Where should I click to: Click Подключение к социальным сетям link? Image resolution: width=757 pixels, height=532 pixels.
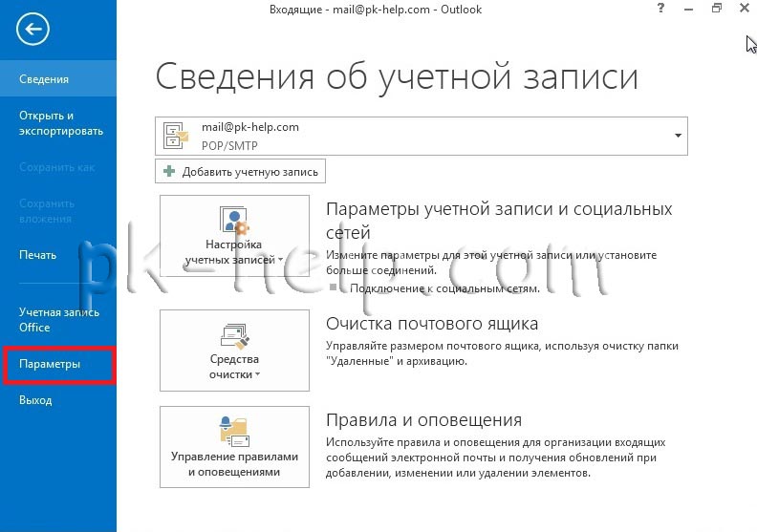[x=444, y=288]
